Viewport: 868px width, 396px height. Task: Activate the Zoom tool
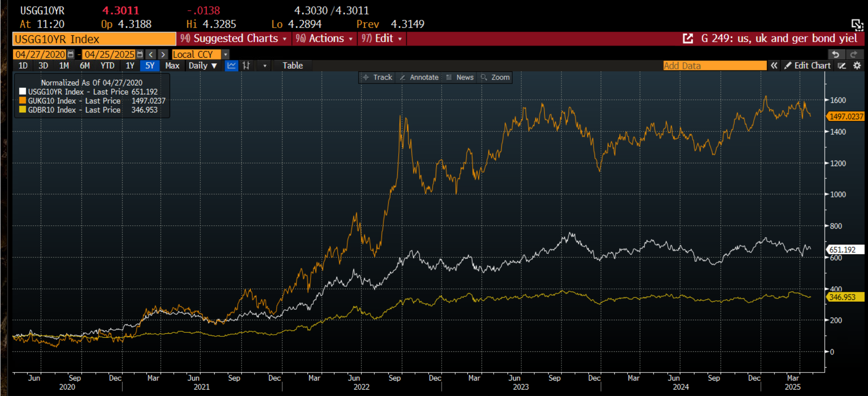click(495, 77)
